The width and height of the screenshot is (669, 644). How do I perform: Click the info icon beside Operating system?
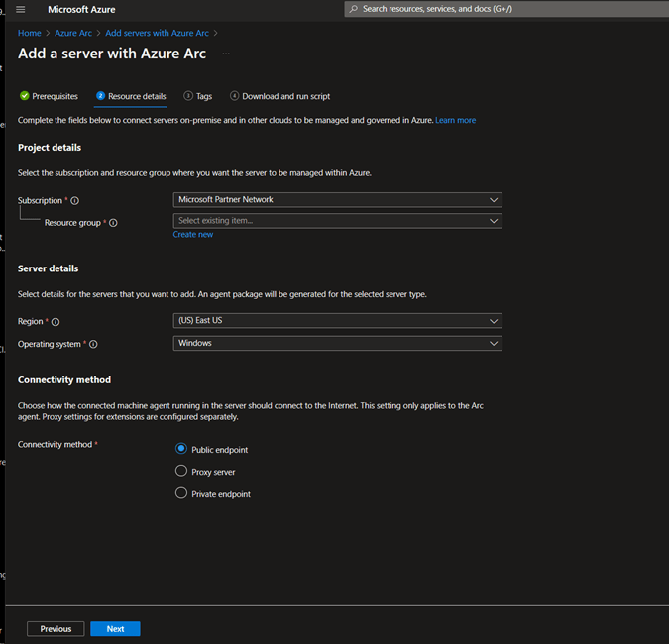tap(94, 345)
